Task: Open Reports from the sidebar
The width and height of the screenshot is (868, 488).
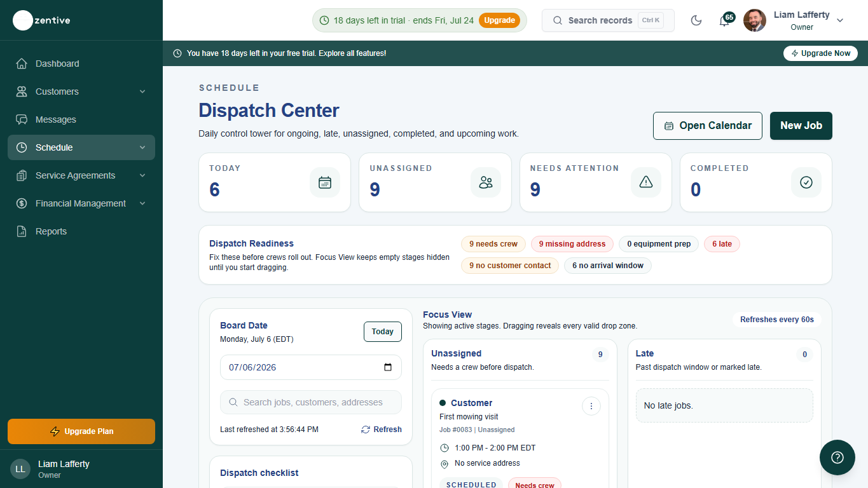Action: [81, 231]
